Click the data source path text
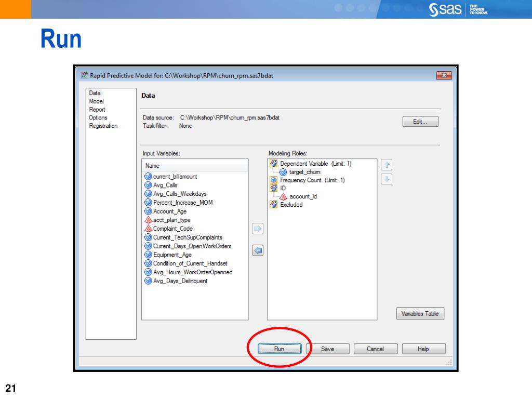Image resolution: width=532 pixels, height=399 pixels. (230, 117)
